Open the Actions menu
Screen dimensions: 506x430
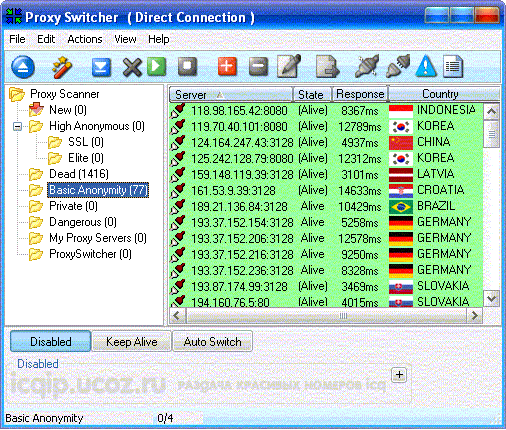[x=85, y=39]
